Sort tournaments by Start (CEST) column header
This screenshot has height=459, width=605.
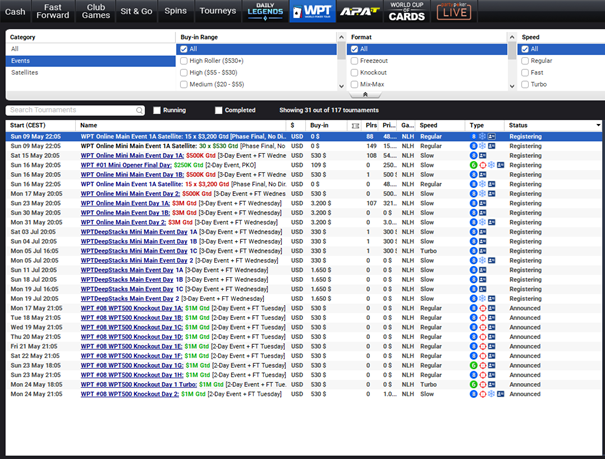(28, 125)
